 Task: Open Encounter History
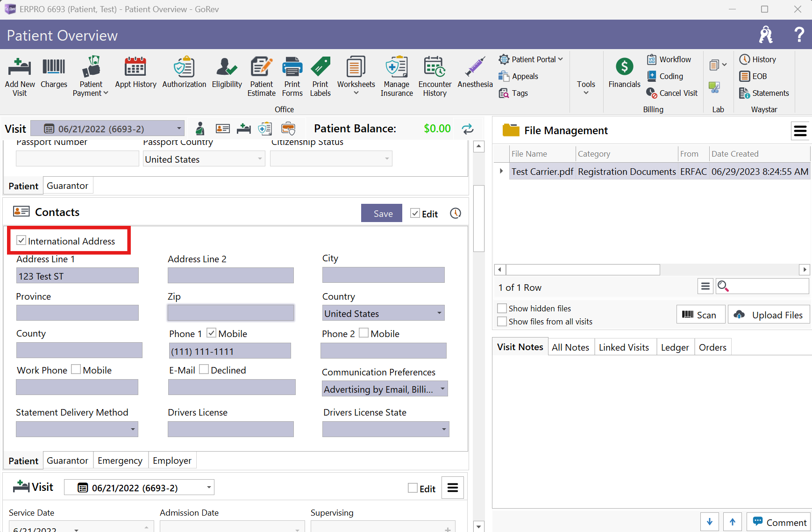pos(435,76)
